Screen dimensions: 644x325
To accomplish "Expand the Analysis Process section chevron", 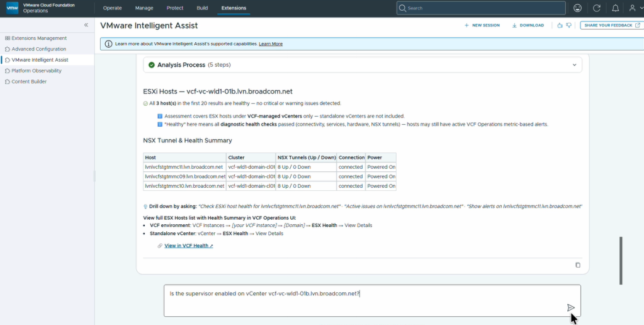I will coord(575,65).
